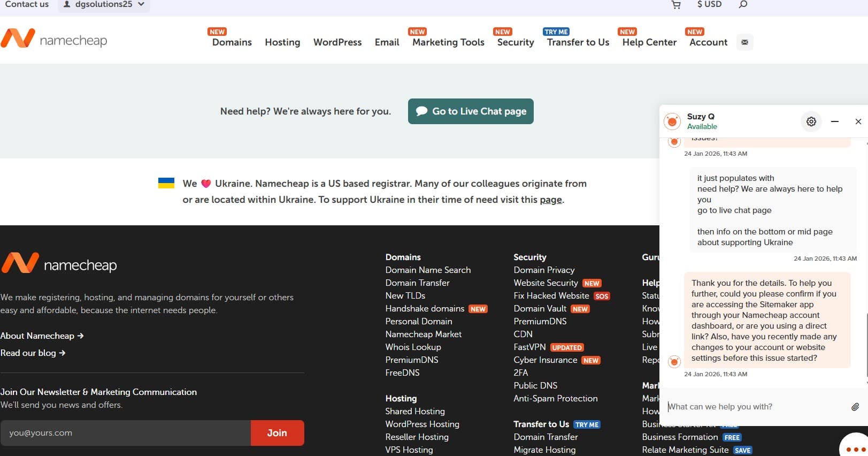This screenshot has width=868, height=456.
Task: Focus the newsletter email input field
Action: 126,433
